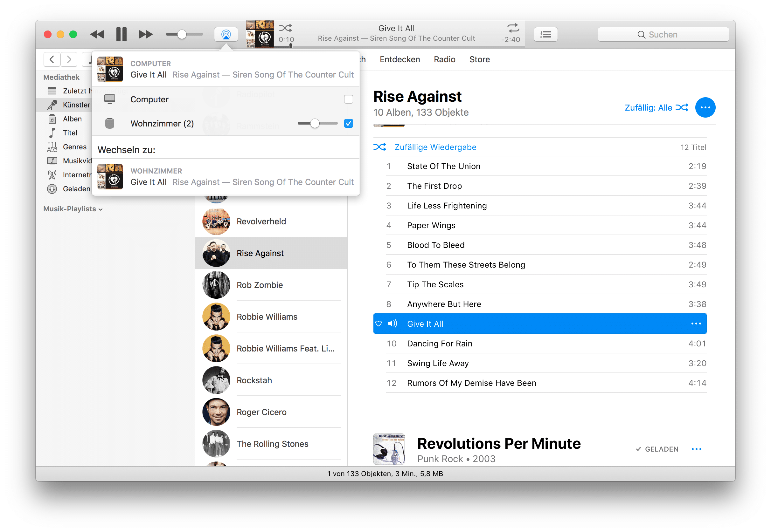This screenshot has height=532, width=771.
Task: Select track Rumors Of My Demise Have Been
Action: click(x=546, y=382)
